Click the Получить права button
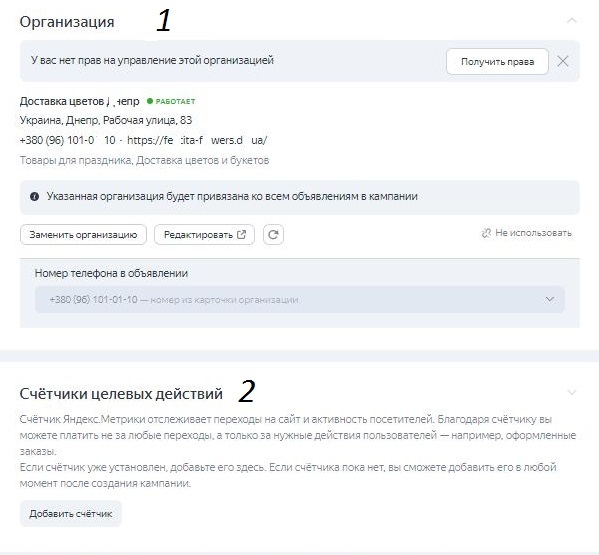This screenshot has height=555, width=599. tap(497, 61)
